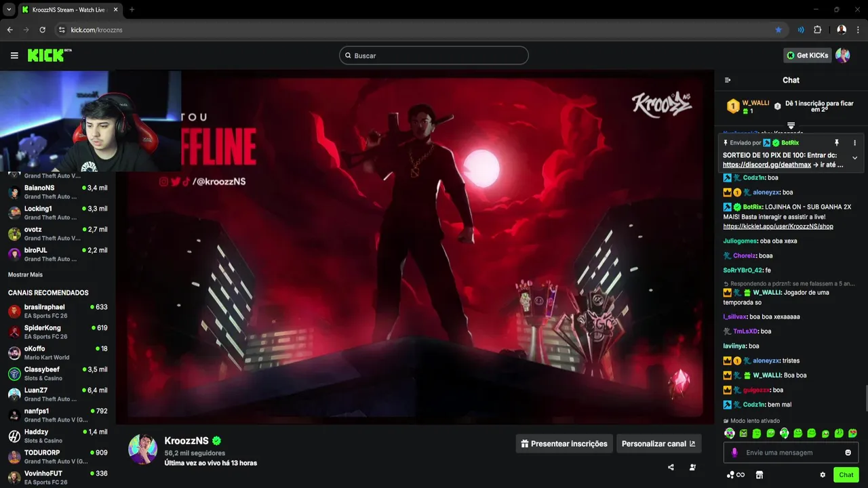
Task: Click the Buscar search field
Action: 433,56
